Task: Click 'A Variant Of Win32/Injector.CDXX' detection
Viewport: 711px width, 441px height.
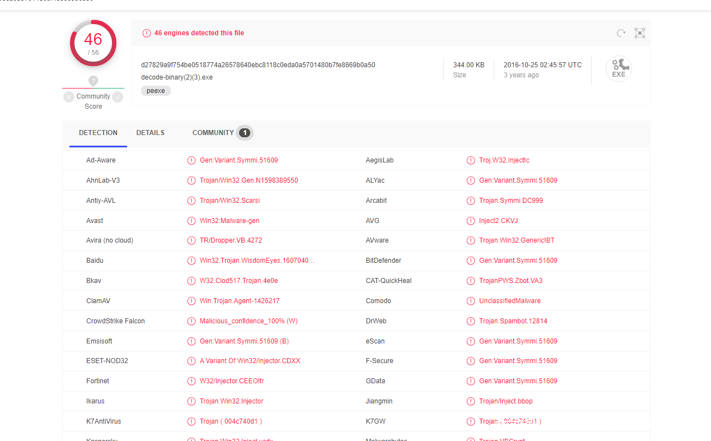Action: 250,361
